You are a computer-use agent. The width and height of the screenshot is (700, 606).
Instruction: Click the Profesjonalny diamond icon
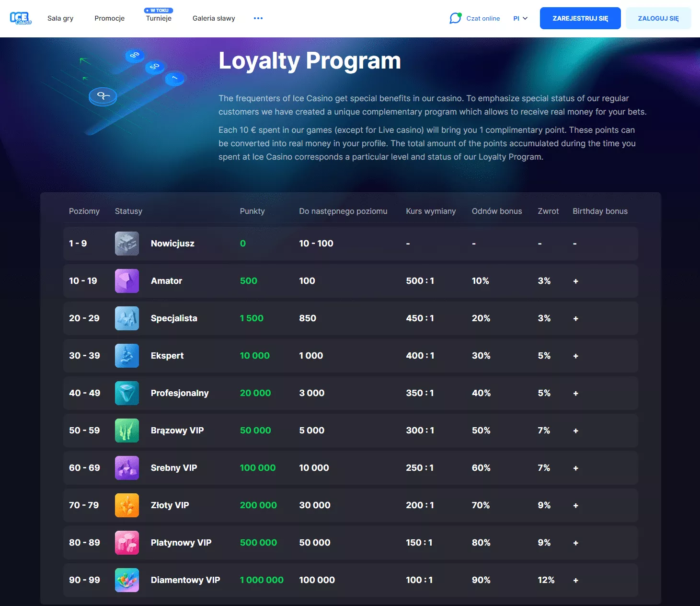(x=127, y=393)
